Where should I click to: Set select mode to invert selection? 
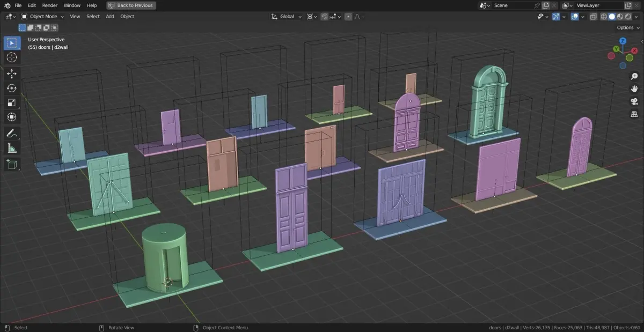(47, 27)
